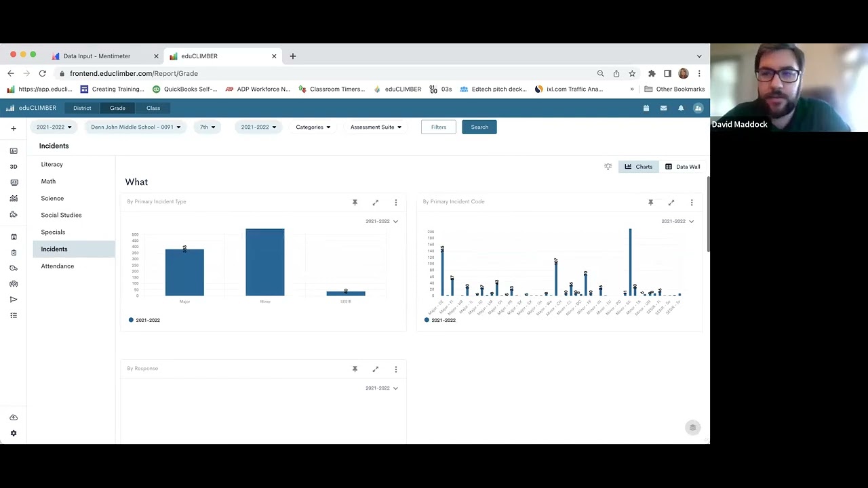Viewport: 868px width, 488px height.
Task: Open the 7th grade dropdown
Action: pos(208,127)
